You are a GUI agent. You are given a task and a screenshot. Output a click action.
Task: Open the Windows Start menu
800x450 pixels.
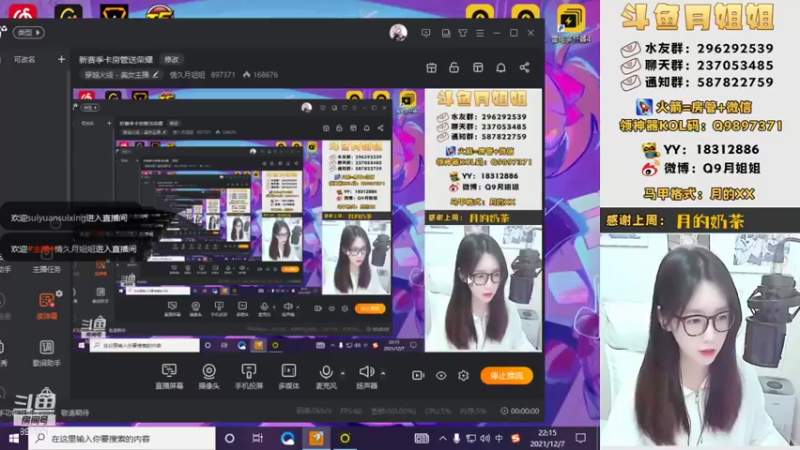14,438
